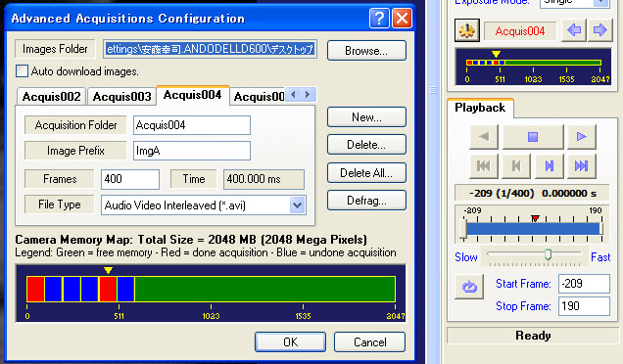Jump to the last frame
This screenshot has height=364, width=623.
tap(582, 166)
